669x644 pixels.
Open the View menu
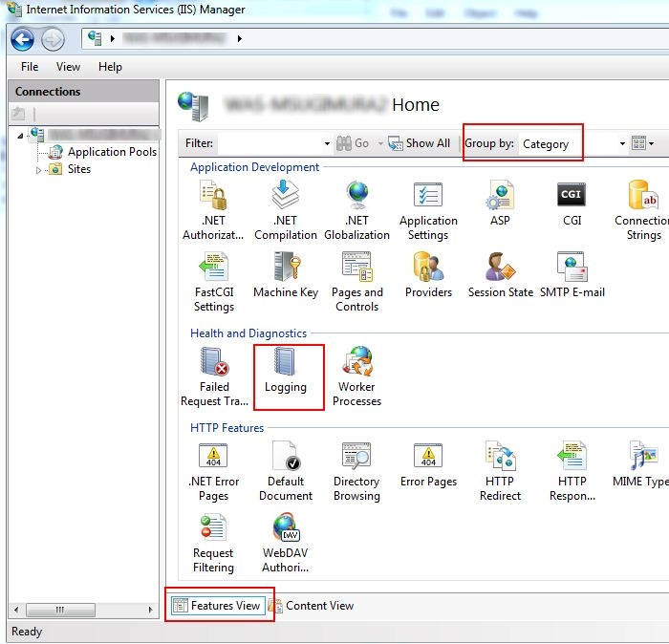tap(68, 67)
